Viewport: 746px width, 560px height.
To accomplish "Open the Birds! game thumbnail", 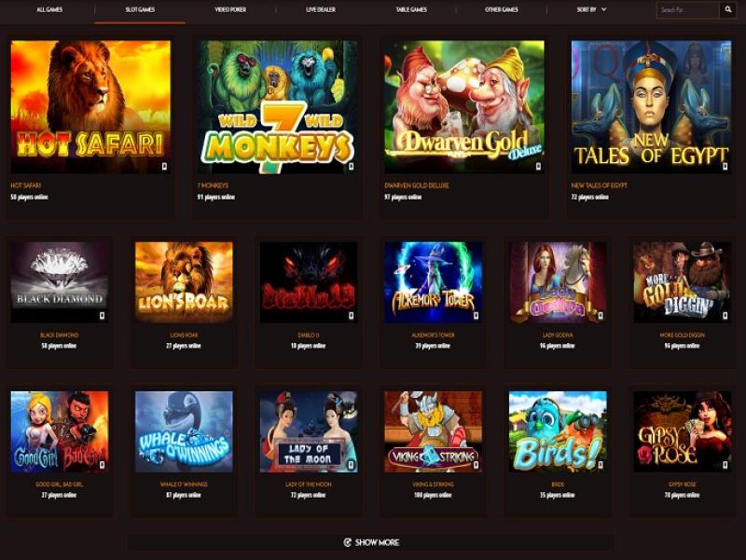I will coord(558,431).
